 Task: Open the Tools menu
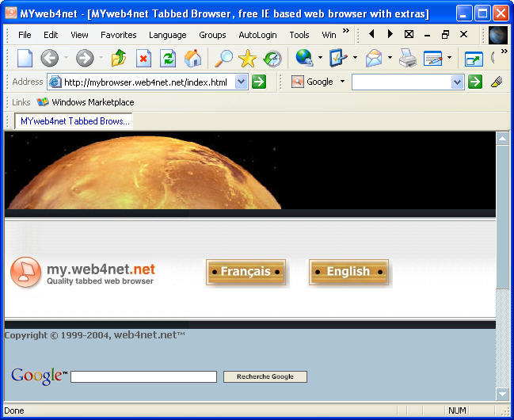299,35
